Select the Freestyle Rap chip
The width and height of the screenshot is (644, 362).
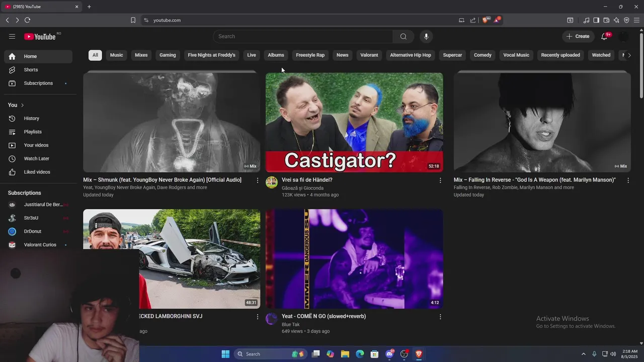310,55
